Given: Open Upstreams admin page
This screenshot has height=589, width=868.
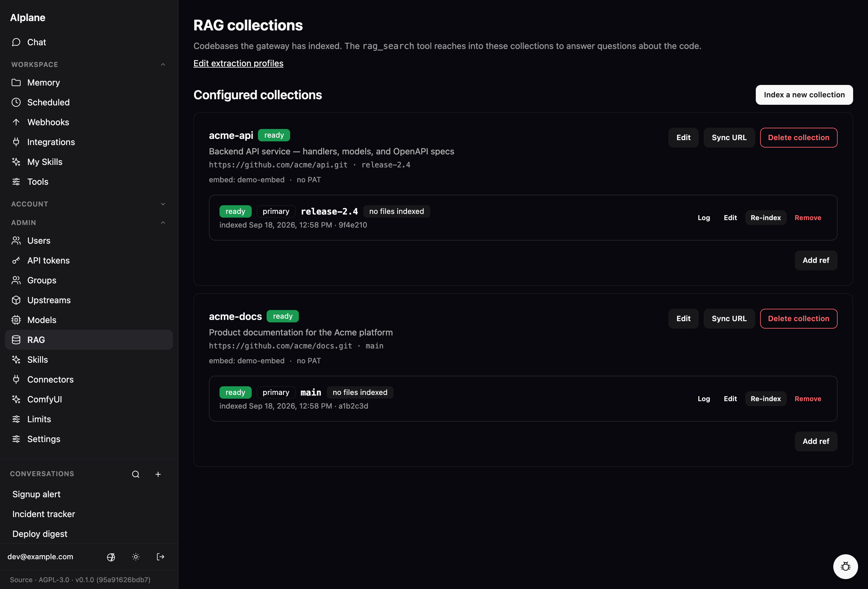Looking at the screenshot, I should (89, 300).
